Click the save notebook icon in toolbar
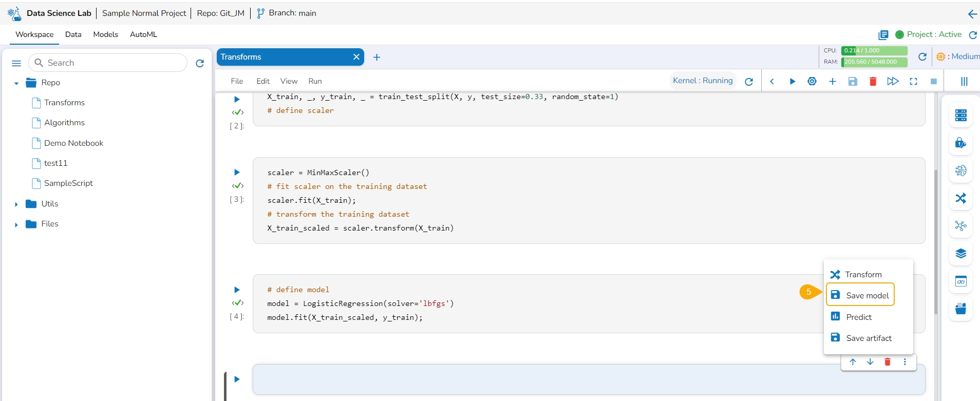Viewport: 980px width, 401px height. coord(853,81)
